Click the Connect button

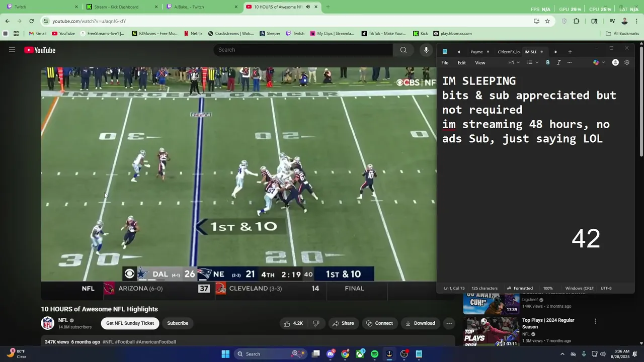[x=379, y=323]
